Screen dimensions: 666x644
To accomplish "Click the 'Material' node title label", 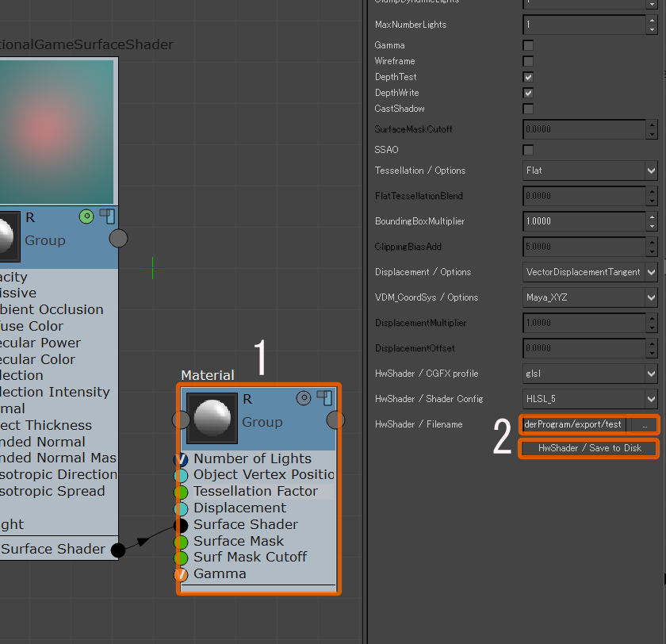I will coord(208,375).
